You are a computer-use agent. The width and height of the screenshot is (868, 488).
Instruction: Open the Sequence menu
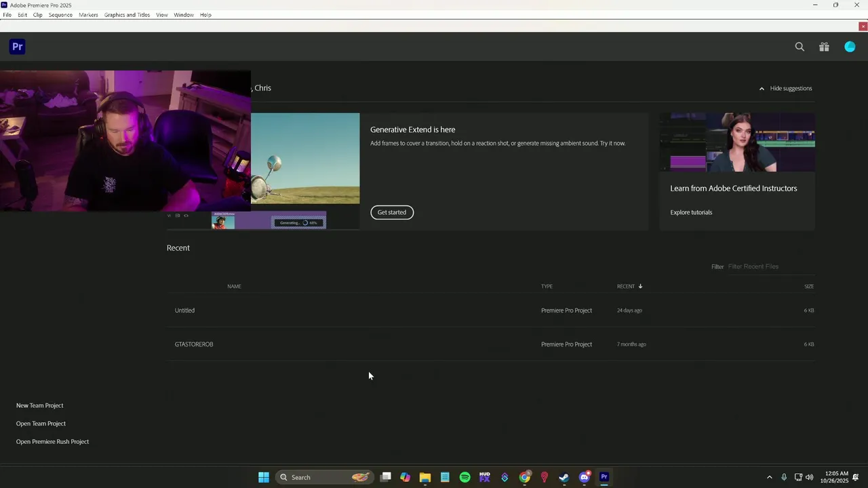(60, 15)
